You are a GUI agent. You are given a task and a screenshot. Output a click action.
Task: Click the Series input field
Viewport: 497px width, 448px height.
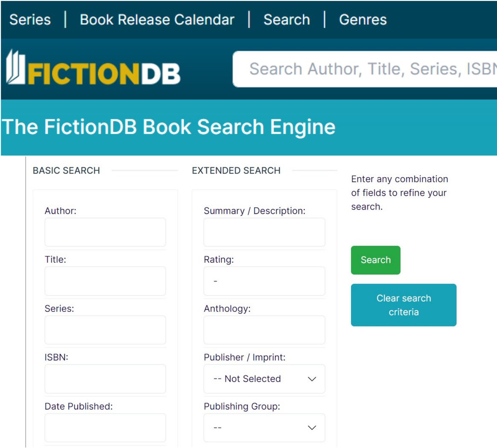105,329
